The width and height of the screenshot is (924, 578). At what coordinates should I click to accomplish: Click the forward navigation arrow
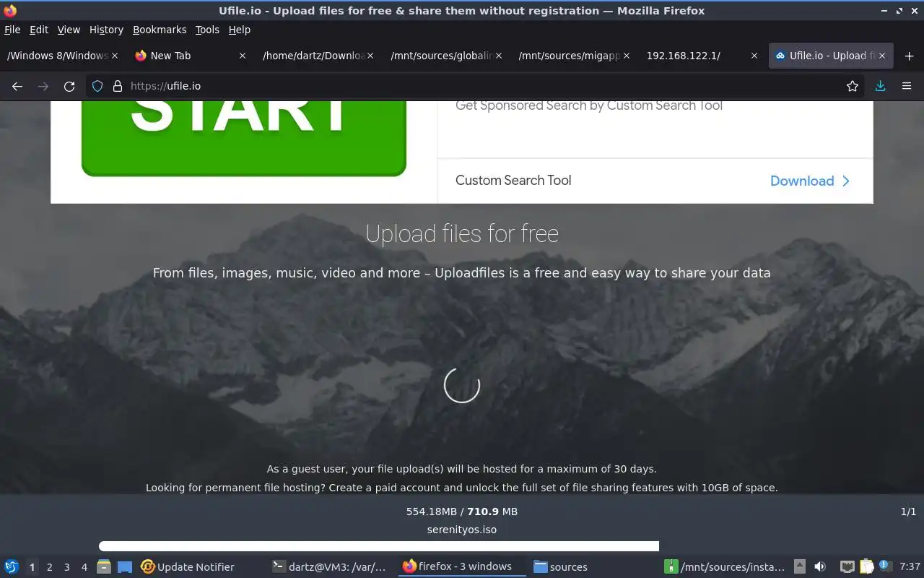(43, 86)
